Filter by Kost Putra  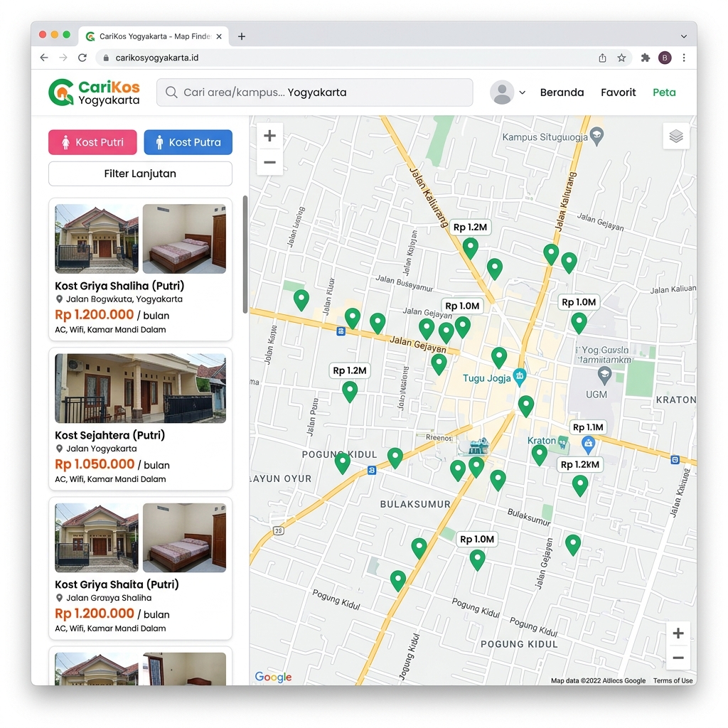point(188,142)
